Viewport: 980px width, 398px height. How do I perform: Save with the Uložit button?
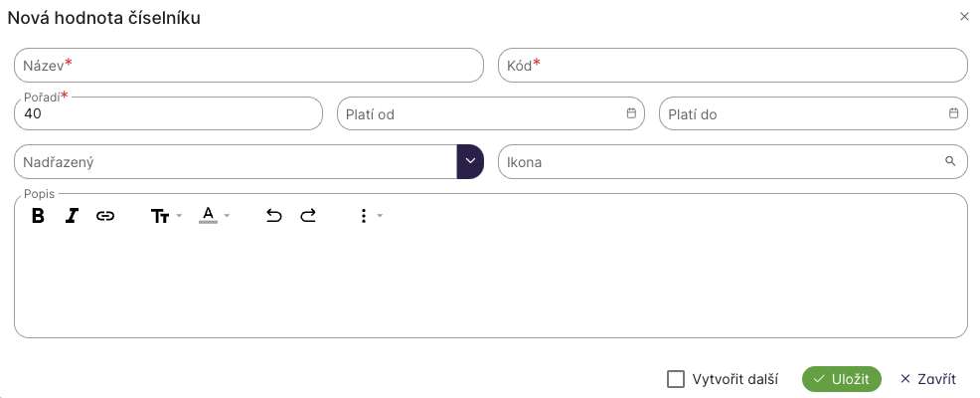[841, 379]
